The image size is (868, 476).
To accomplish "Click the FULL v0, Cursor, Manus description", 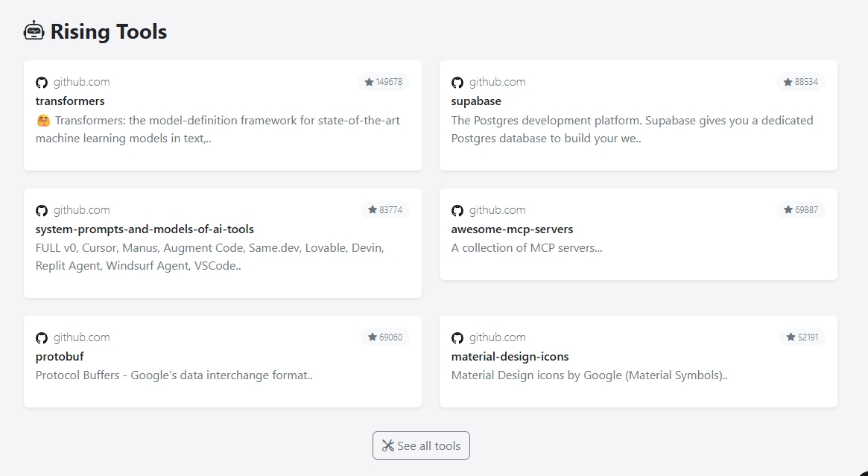I will point(210,257).
